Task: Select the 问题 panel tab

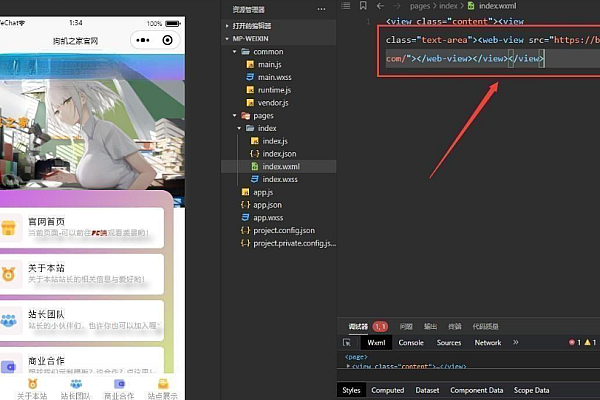Action: (406, 326)
